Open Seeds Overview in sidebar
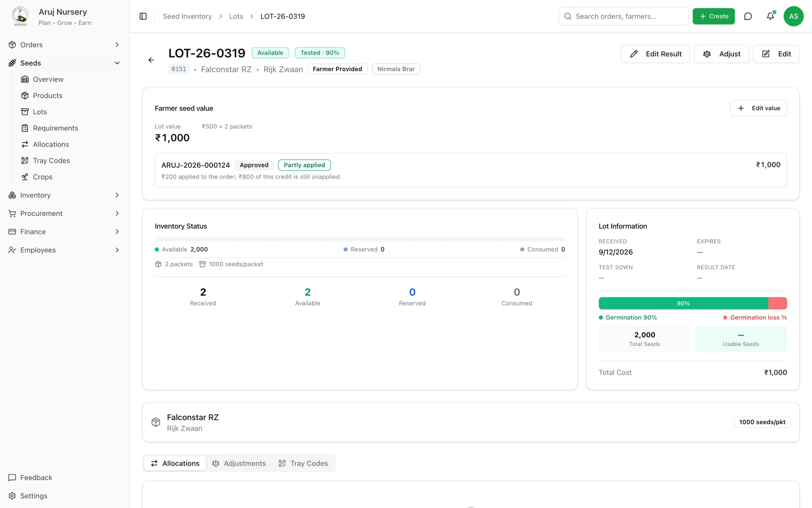The width and height of the screenshot is (812, 508). click(x=48, y=79)
